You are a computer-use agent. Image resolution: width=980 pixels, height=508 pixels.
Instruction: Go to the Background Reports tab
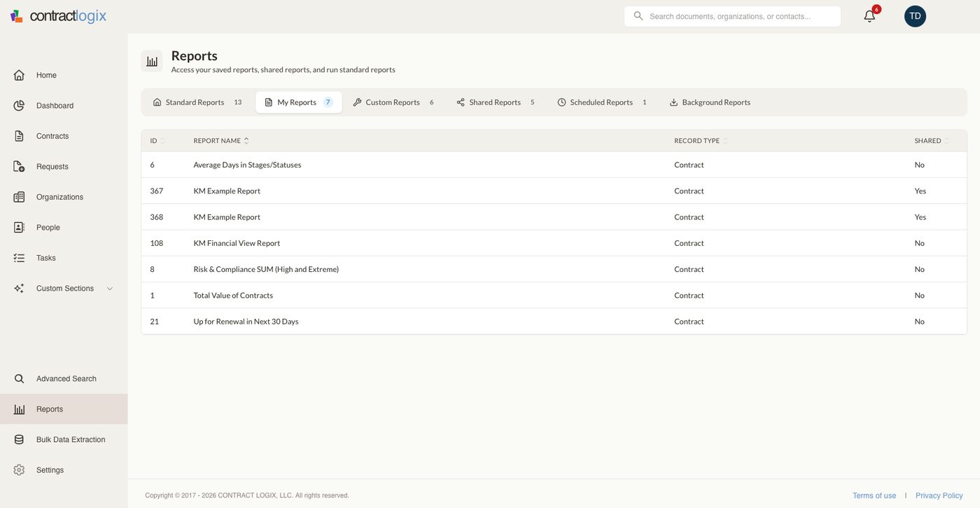(x=710, y=102)
